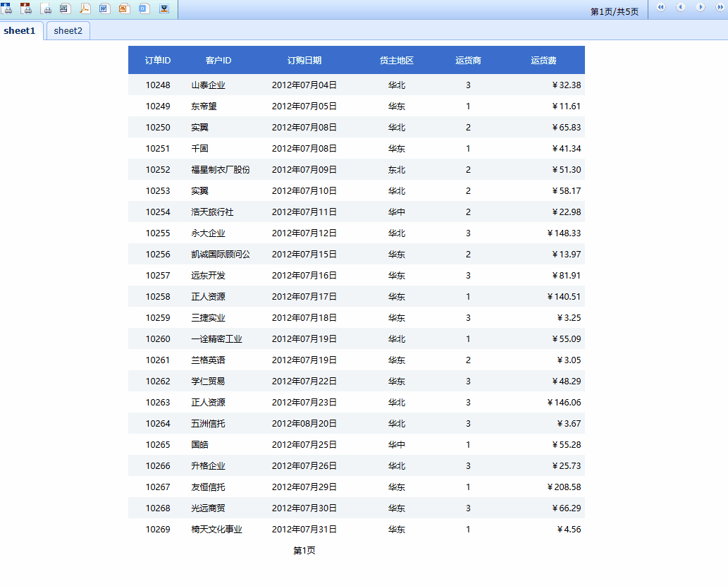Screen dimensions: 728x586
Task: Jump to the last report page
Action: click(720, 7)
